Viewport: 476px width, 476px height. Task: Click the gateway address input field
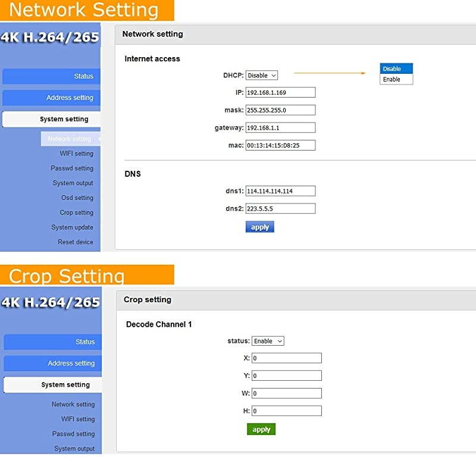280,128
